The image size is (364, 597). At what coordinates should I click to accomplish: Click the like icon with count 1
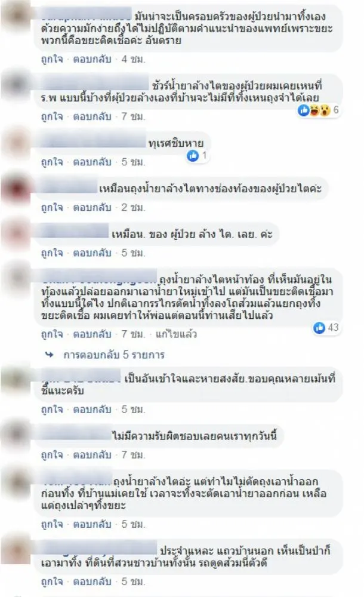pos(193,155)
